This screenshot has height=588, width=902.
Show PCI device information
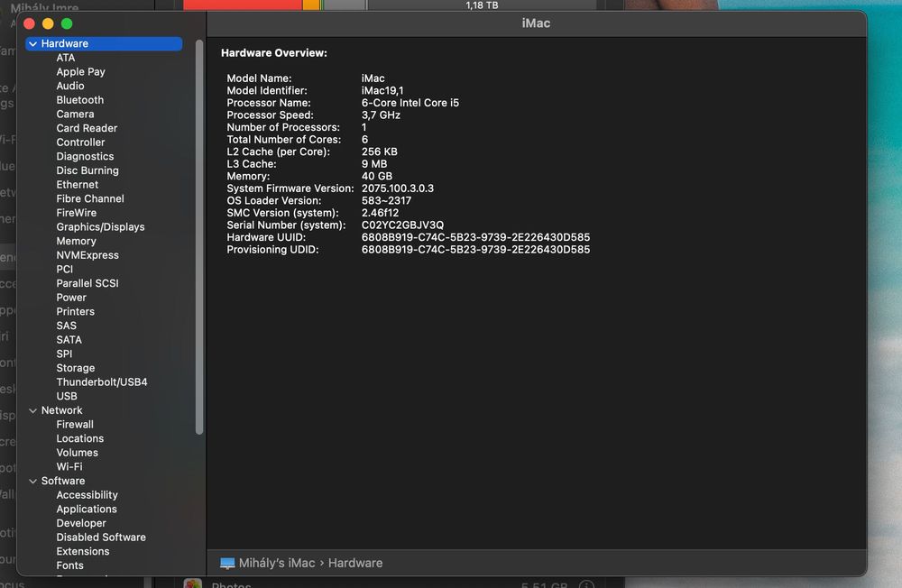tap(64, 270)
